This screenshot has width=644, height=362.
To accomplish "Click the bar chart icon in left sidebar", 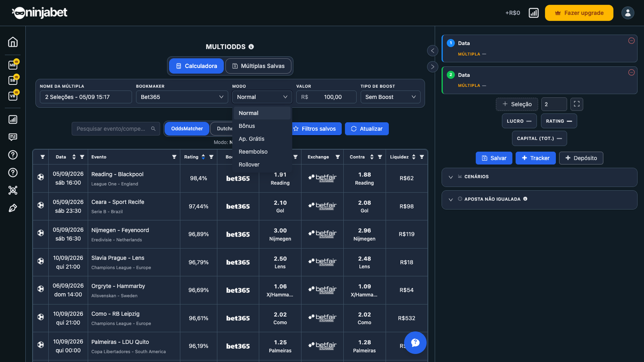I will point(13,119).
